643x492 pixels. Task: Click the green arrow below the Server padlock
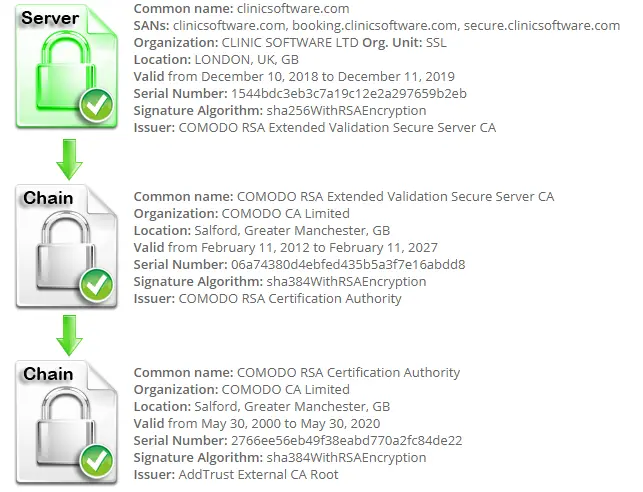70,158
